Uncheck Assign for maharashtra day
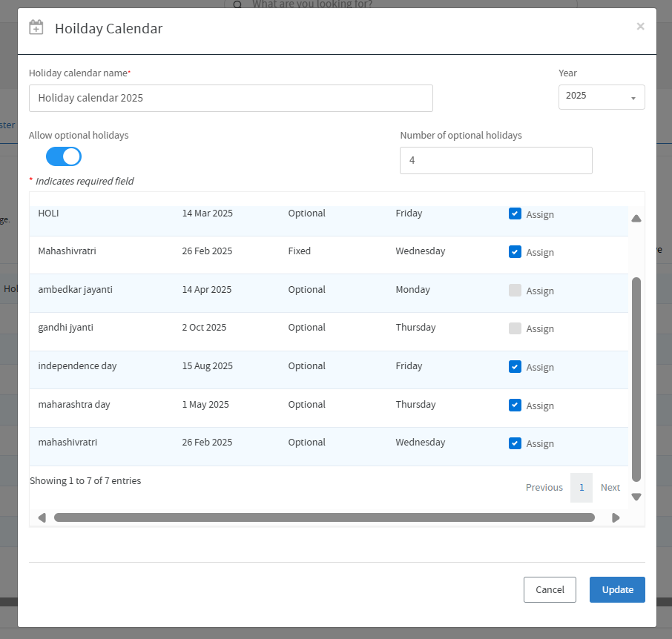The height and width of the screenshot is (639, 672). pyautogui.click(x=515, y=405)
